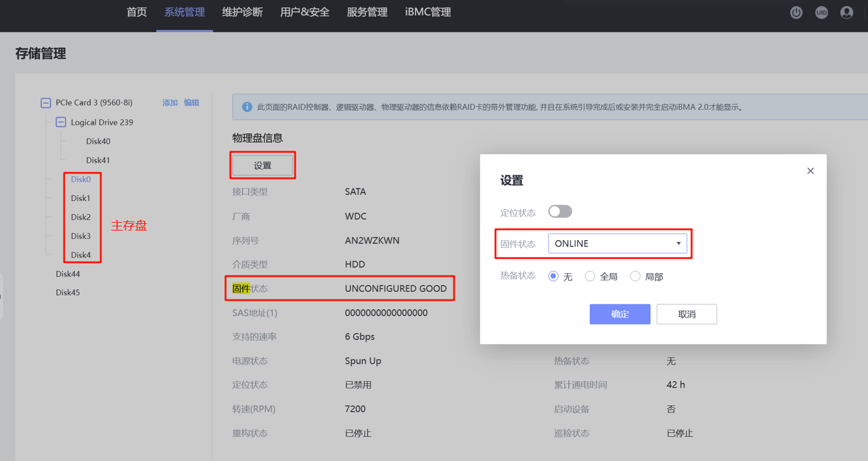The width and height of the screenshot is (868, 461).
Task: Select the 局部 hot spare radio button
Action: click(x=635, y=276)
